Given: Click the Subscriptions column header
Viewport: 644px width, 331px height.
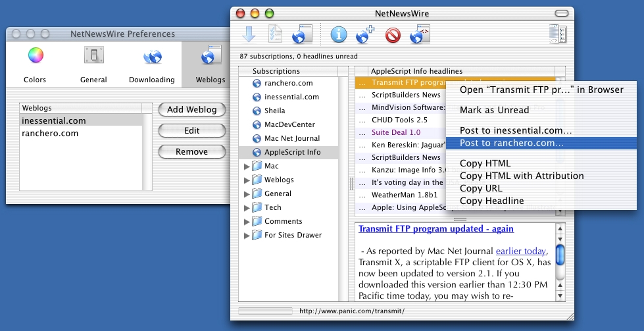Looking at the screenshot, I should click(x=288, y=71).
